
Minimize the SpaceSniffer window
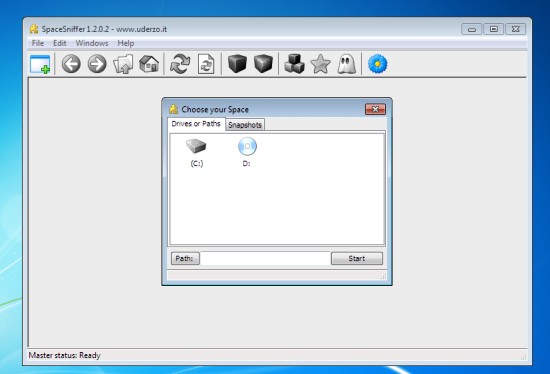click(x=471, y=29)
